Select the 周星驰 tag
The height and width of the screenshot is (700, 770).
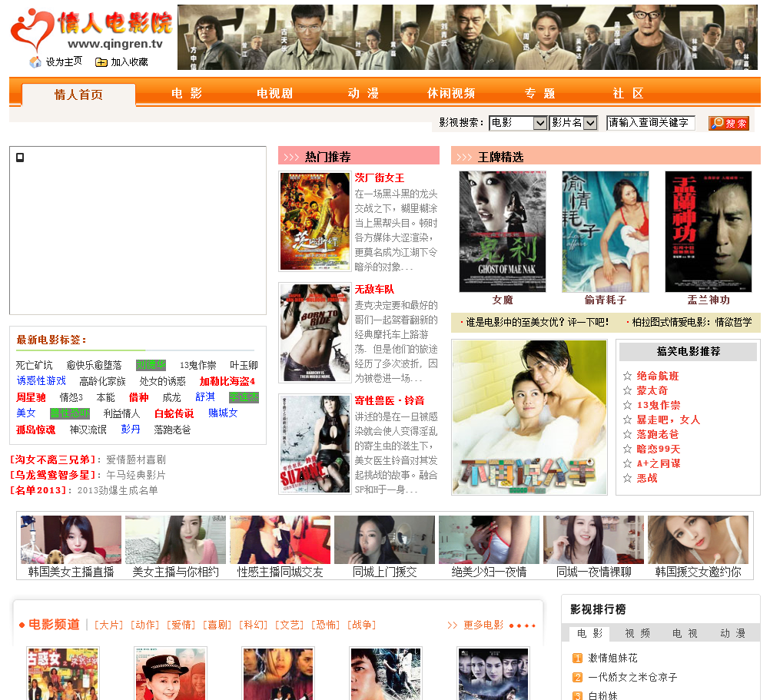tap(31, 397)
